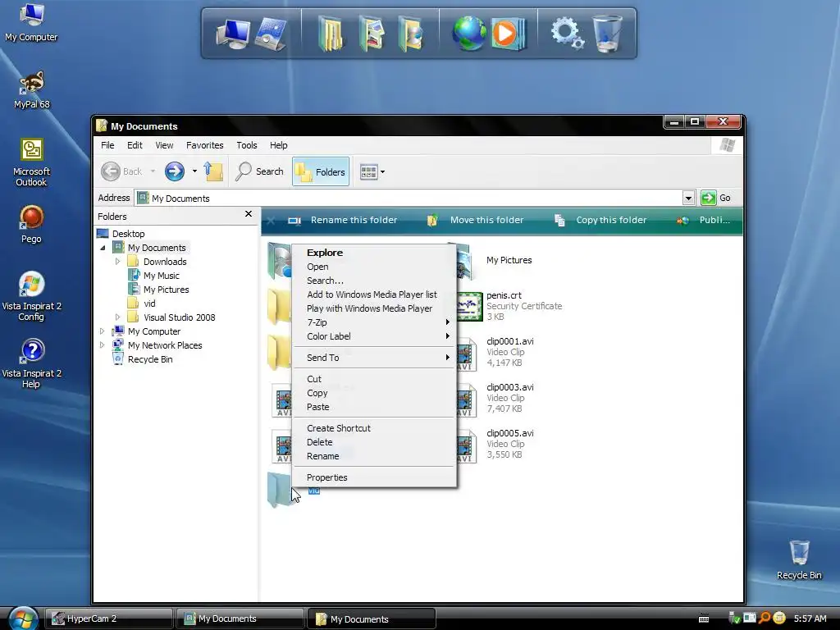
Task: Expand Send To submenu
Action: point(374,358)
